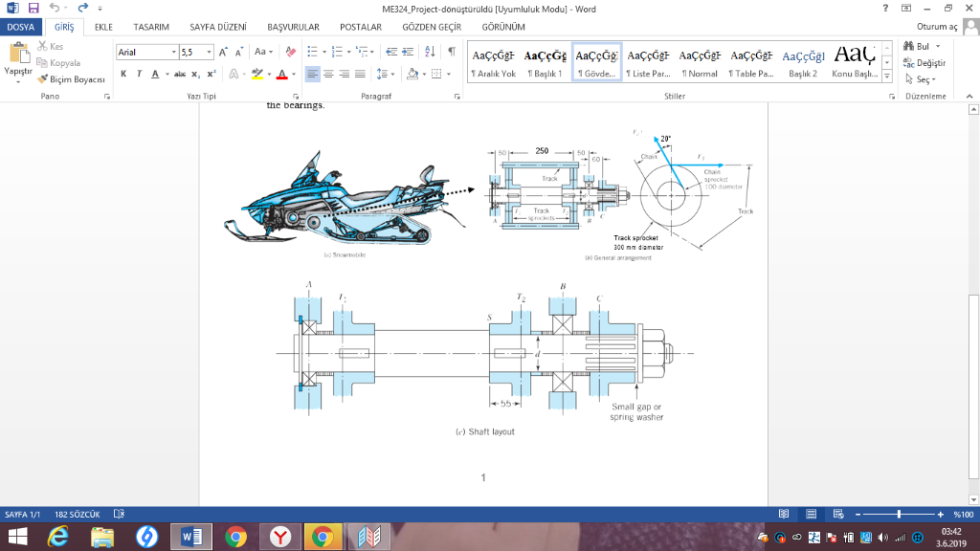Open the Aa change case dropdown
This screenshot has height=551, width=980.
click(263, 53)
